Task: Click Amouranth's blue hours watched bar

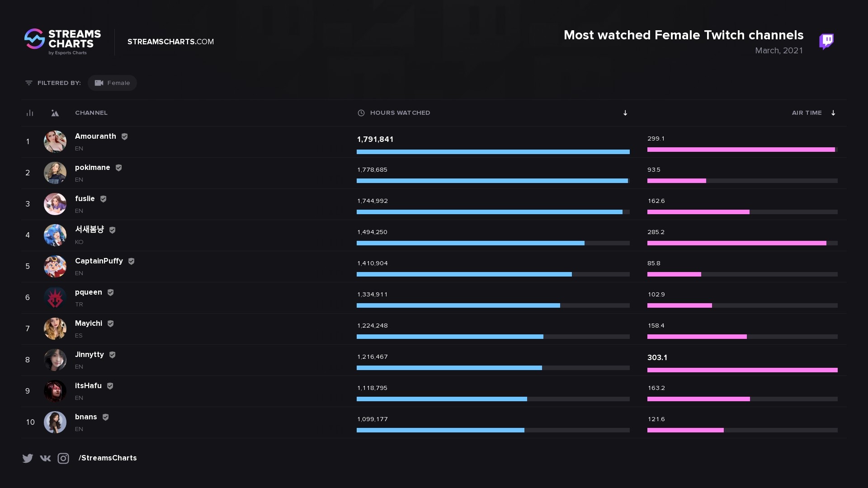Action: click(493, 152)
